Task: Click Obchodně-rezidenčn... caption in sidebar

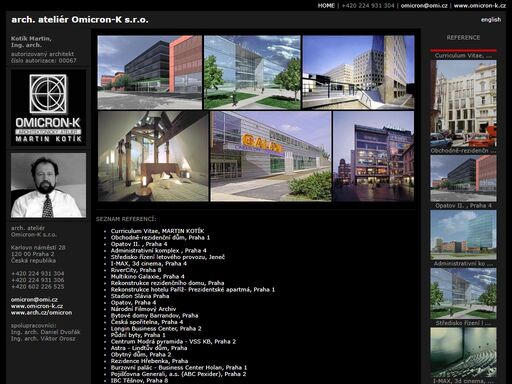Action: pyautogui.click(x=463, y=151)
